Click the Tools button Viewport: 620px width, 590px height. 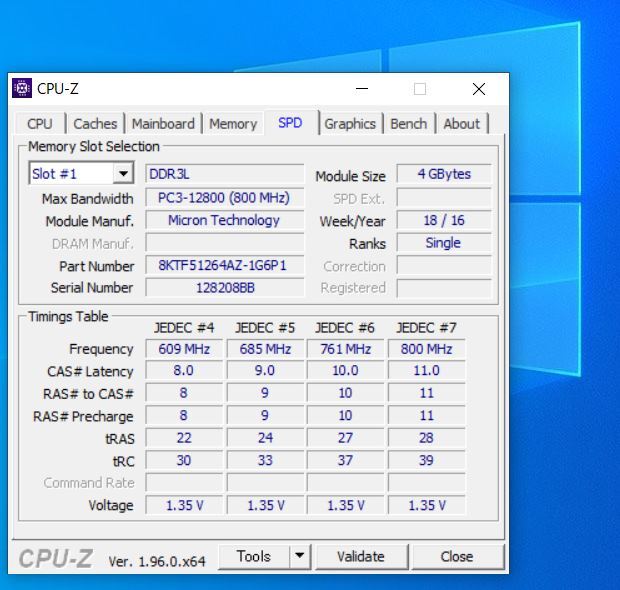[254, 556]
